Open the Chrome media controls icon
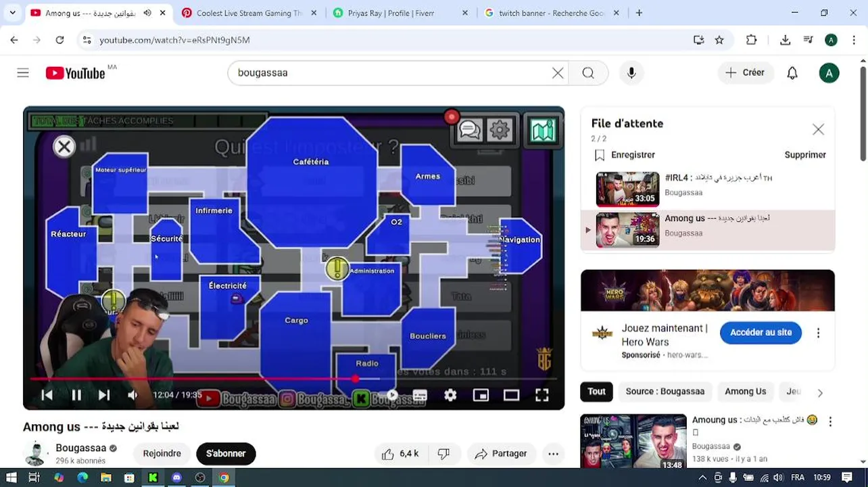 point(808,40)
